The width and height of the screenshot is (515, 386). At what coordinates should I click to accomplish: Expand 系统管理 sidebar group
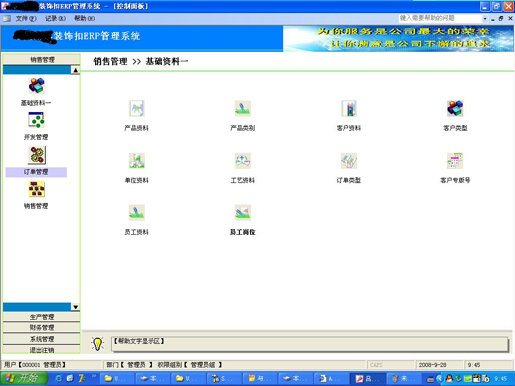[42, 339]
